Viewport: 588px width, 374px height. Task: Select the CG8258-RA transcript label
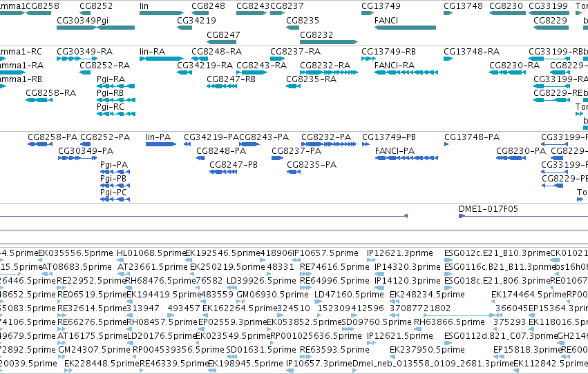tap(50, 93)
